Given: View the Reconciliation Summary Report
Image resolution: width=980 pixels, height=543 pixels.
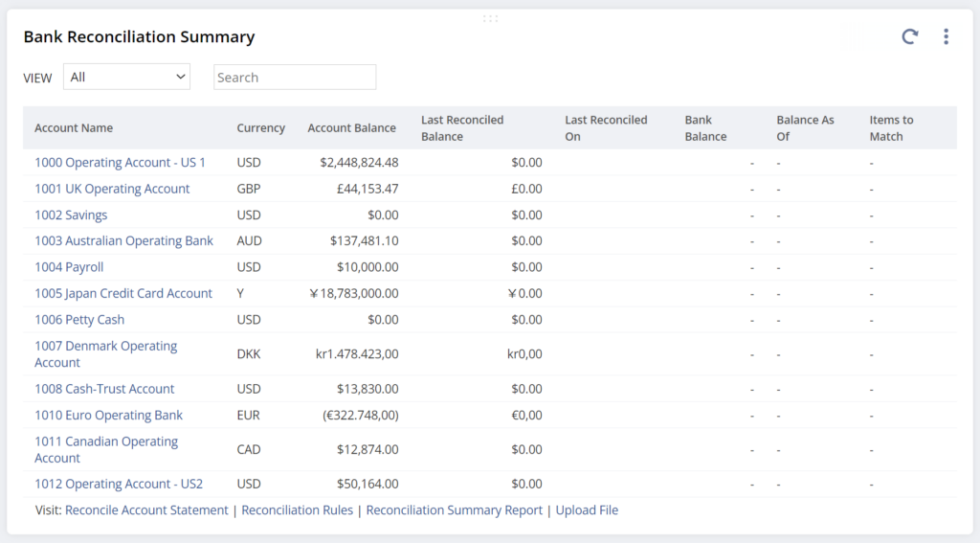Looking at the screenshot, I should [x=454, y=510].
